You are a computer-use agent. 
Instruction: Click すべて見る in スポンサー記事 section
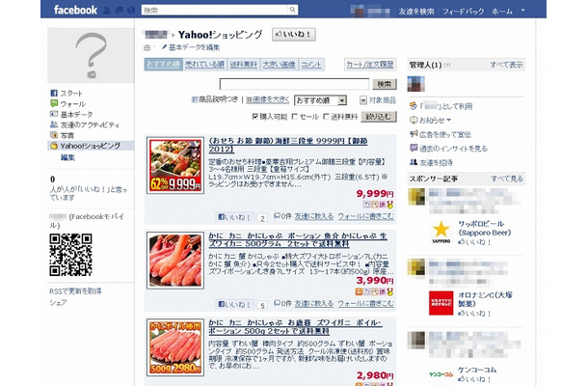pos(507,179)
